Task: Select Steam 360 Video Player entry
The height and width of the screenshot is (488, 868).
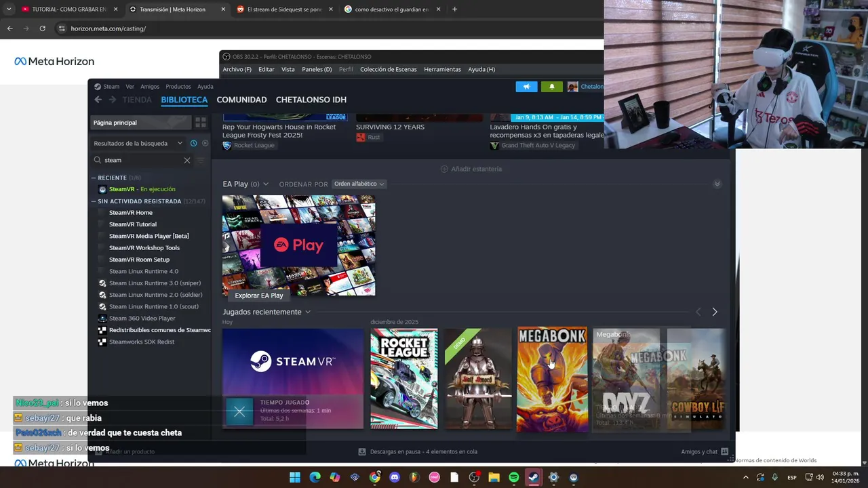Action: [x=142, y=319]
